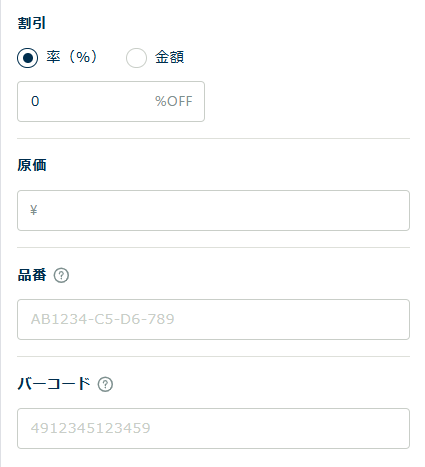Open the help icon next to 品番
Screen dimensions: 425x467
click(61, 276)
